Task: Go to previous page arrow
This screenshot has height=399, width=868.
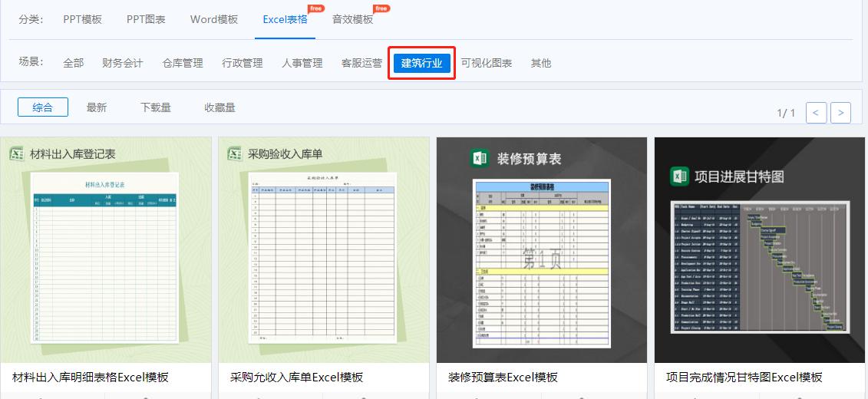Action: coord(816,113)
